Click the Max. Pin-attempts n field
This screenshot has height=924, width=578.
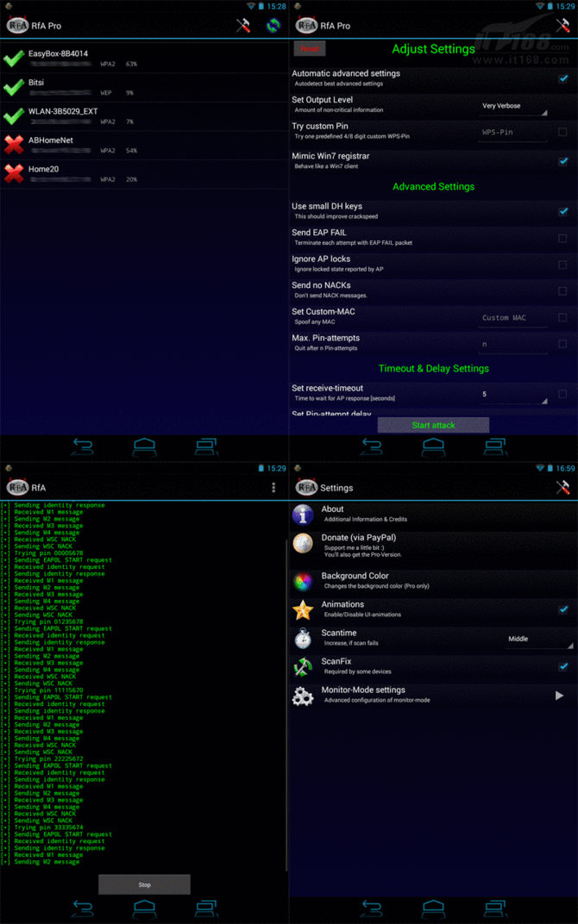[x=512, y=345]
